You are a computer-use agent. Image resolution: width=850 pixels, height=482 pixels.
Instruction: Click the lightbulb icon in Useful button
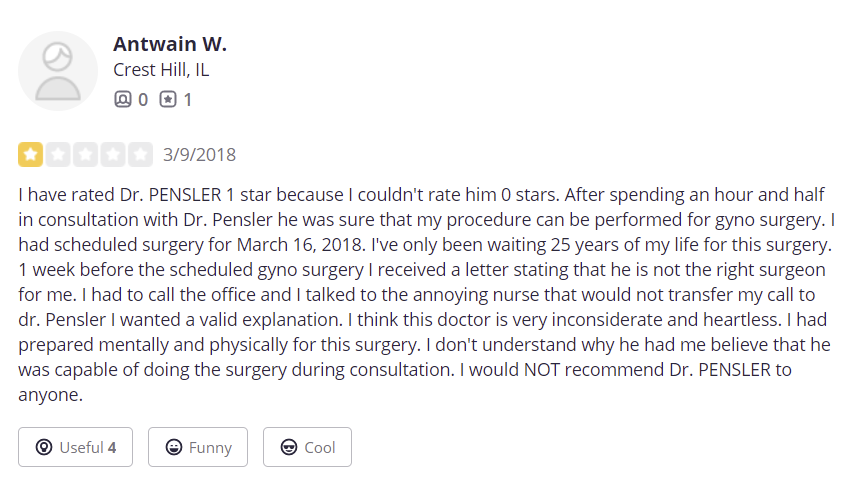(x=43, y=447)
